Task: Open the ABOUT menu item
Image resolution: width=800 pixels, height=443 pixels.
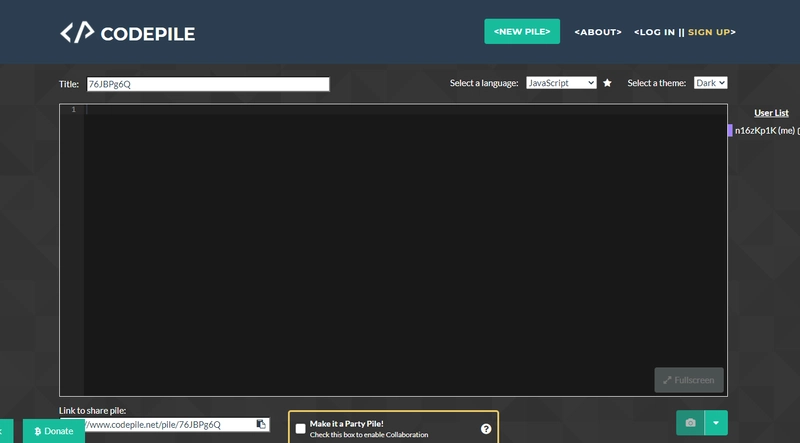Action: 597,32
